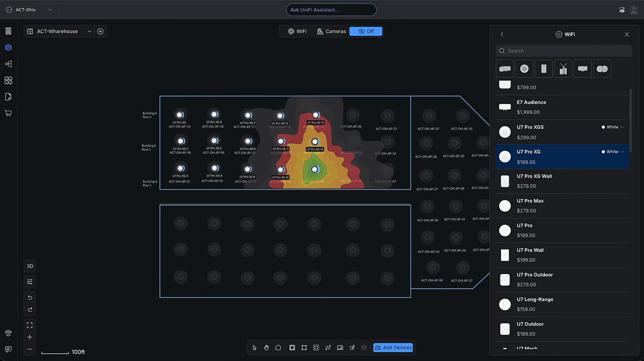Select the device lock tool in toolbar
Screen dimensions: 644x361
340,348
